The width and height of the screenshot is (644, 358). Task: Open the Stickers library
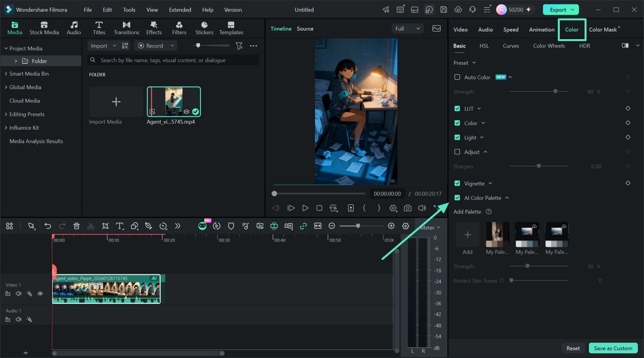click(204, 28)
